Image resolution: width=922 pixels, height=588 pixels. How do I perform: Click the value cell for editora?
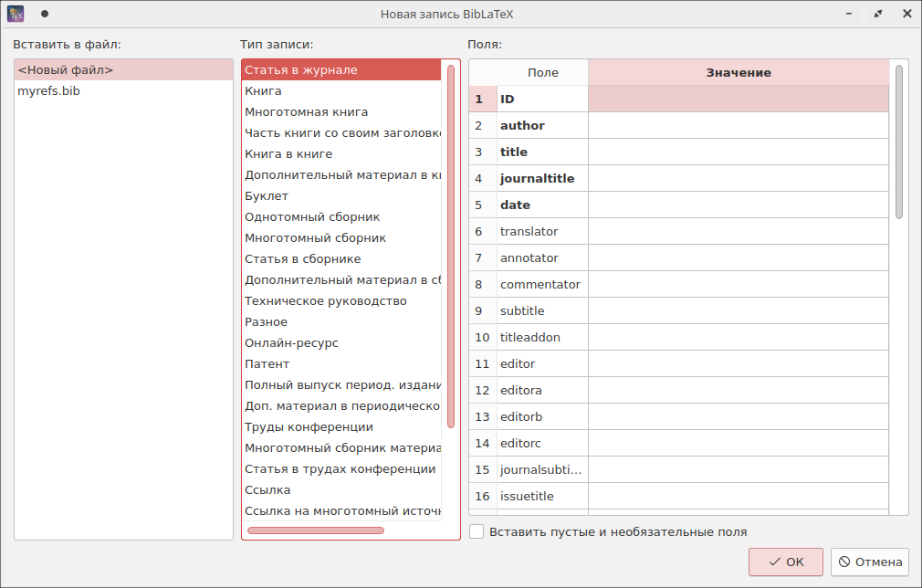pos(739,390)
